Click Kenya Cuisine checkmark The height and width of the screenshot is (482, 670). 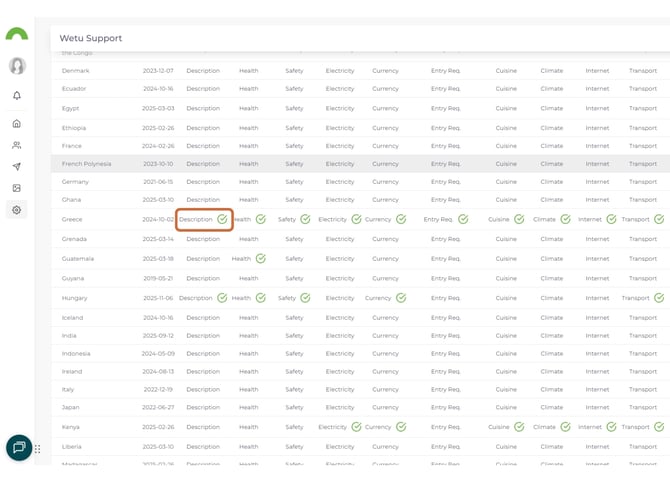pyautogui.click(x=519, y=427)
